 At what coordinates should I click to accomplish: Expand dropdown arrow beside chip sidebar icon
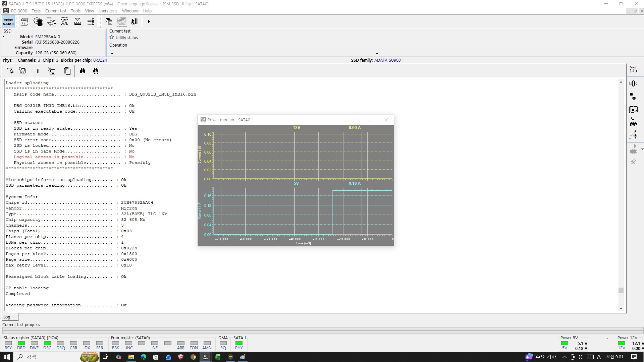[x=642, y=149]
